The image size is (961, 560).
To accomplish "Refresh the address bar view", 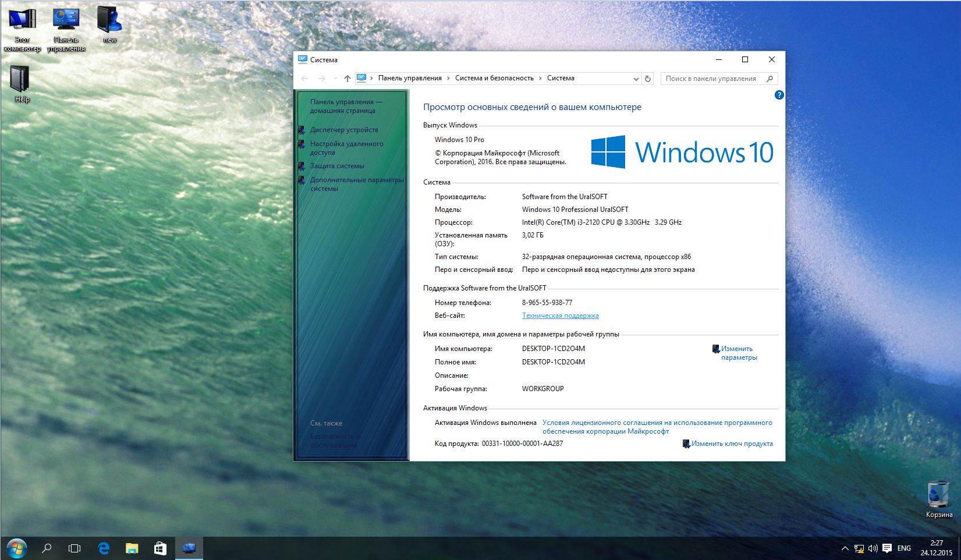I will [x=648, y=79].
